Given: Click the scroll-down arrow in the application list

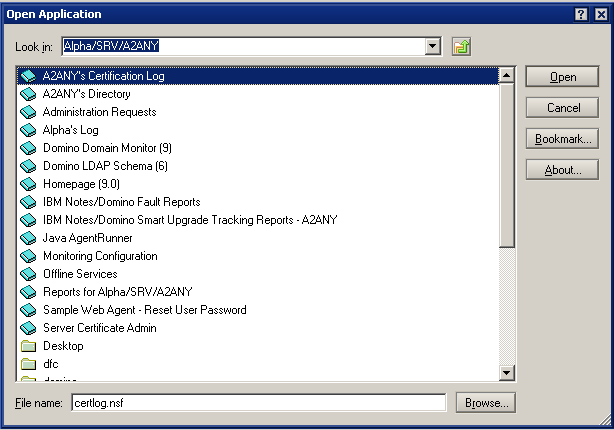Looking at the screenshot, I should 507,372.
